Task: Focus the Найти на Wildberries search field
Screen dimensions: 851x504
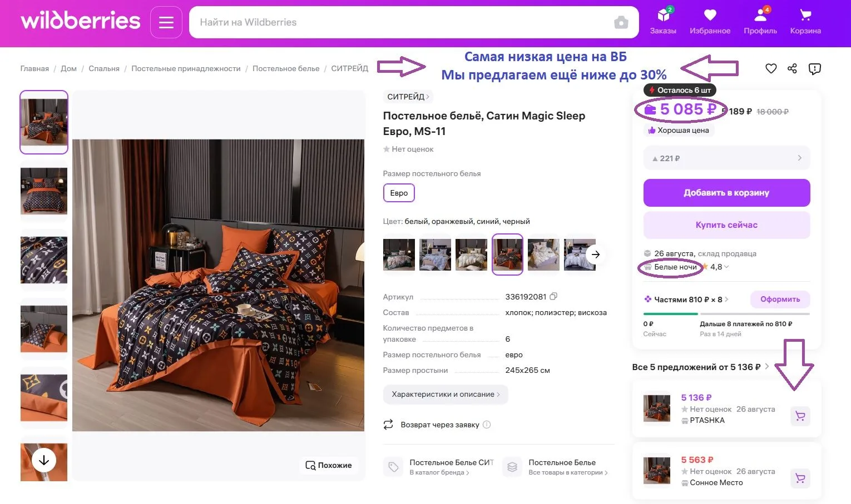Action: tap(400, 23)
